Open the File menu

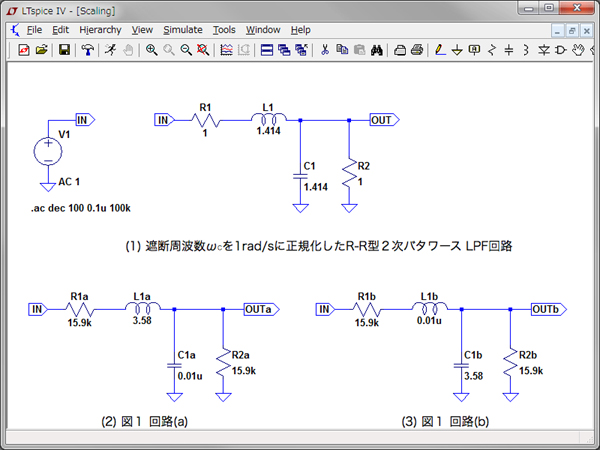click(35, 30)
